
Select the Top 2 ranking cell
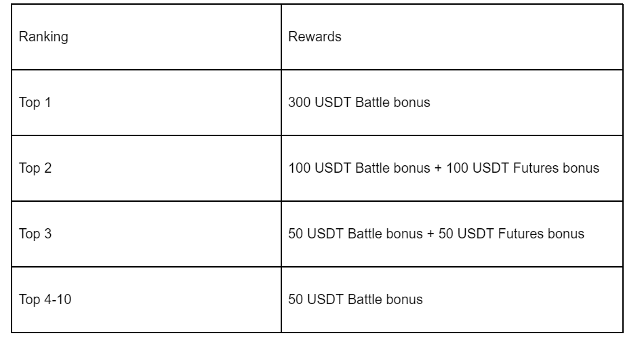pos(37,169)
